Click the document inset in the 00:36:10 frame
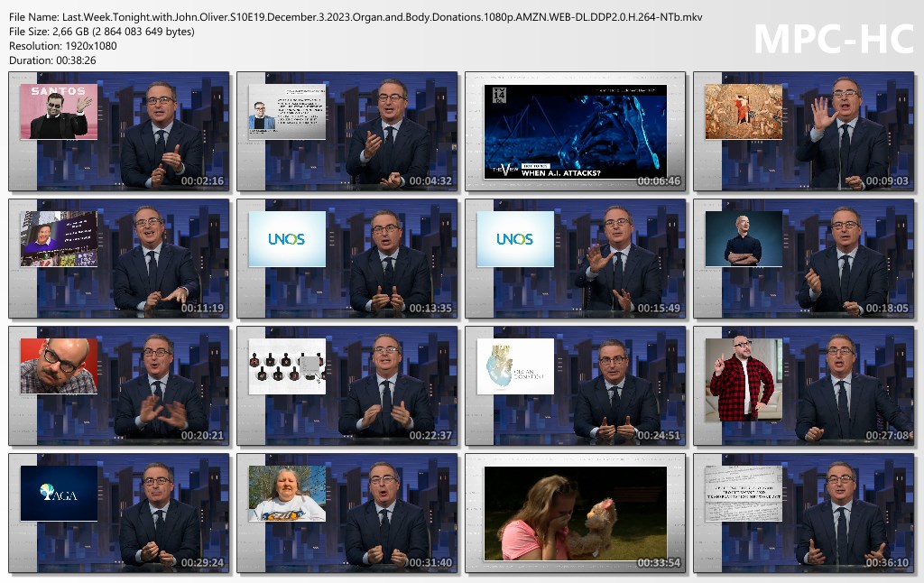Image resolution: width=924 pixels, height=583 pixels. pos(743,493)
